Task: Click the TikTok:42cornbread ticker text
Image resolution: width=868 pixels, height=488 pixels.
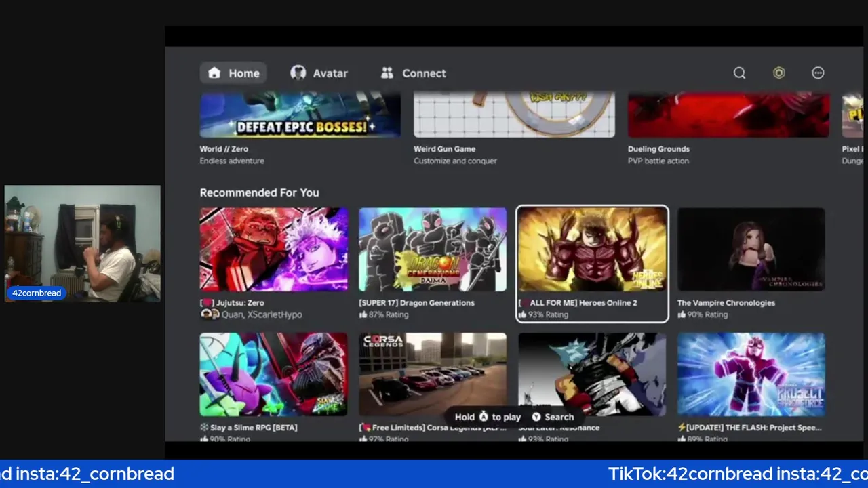Action: [690, 474]
